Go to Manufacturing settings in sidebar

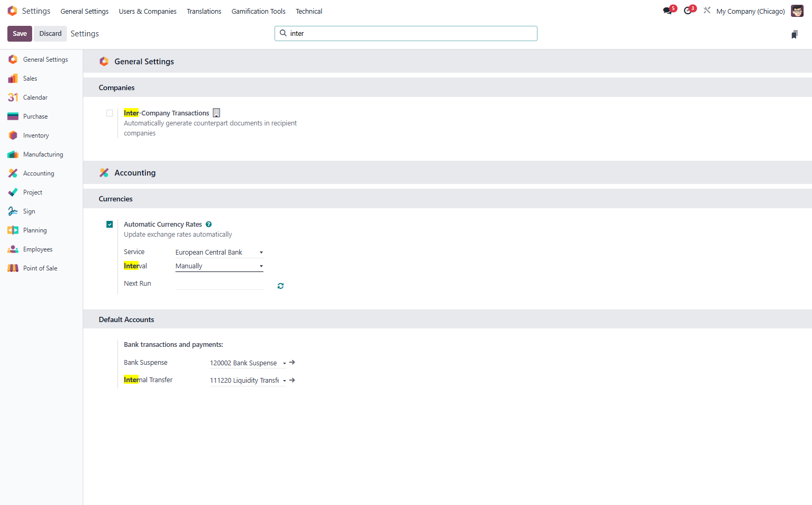41,154
